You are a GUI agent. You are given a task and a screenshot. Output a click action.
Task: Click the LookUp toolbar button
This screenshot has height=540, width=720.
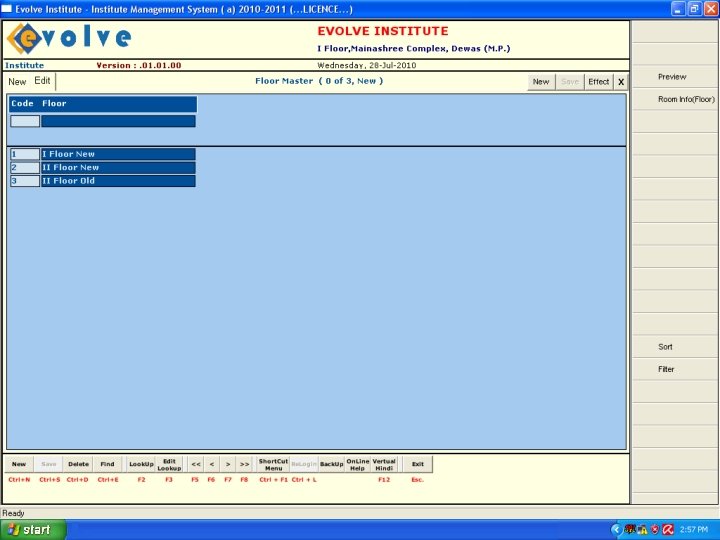point(141,464)
